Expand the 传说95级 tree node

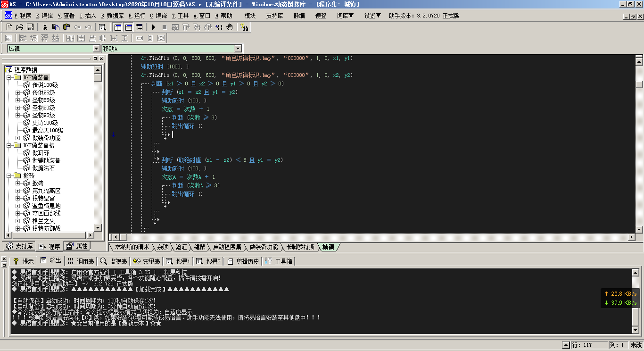(17, 92)
